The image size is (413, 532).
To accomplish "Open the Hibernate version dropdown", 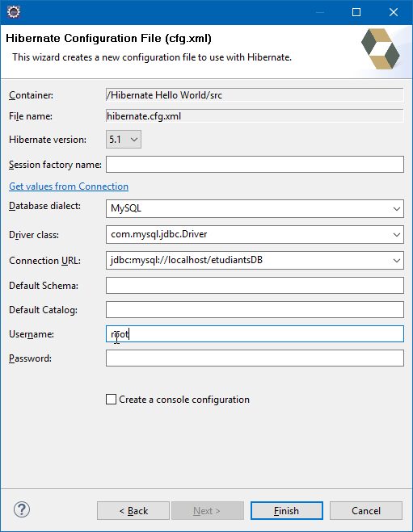I will click(x=124, y=140).
